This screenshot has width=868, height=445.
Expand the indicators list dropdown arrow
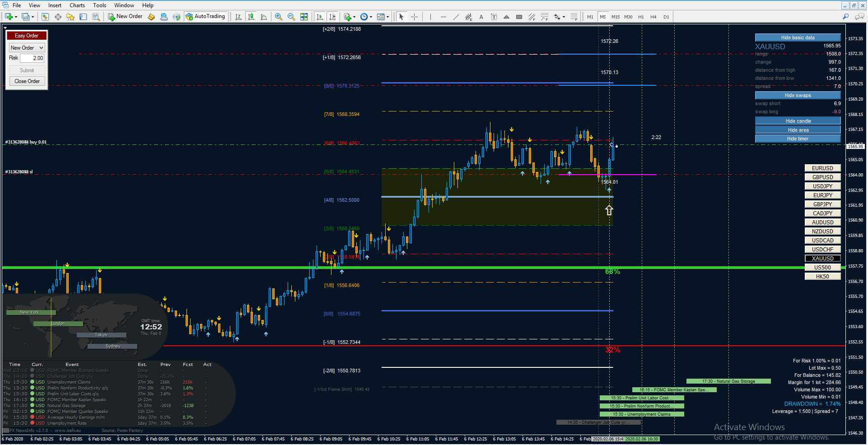tap(354, 17)
